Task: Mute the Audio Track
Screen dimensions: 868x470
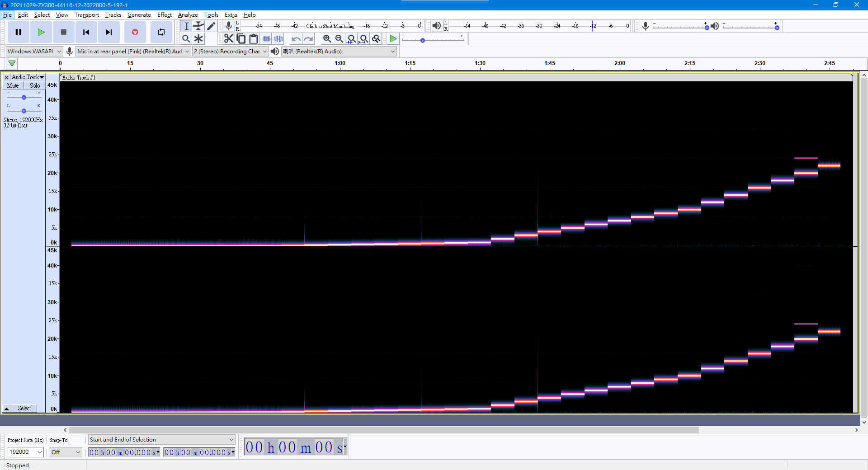Action: (x=13, y=85)
